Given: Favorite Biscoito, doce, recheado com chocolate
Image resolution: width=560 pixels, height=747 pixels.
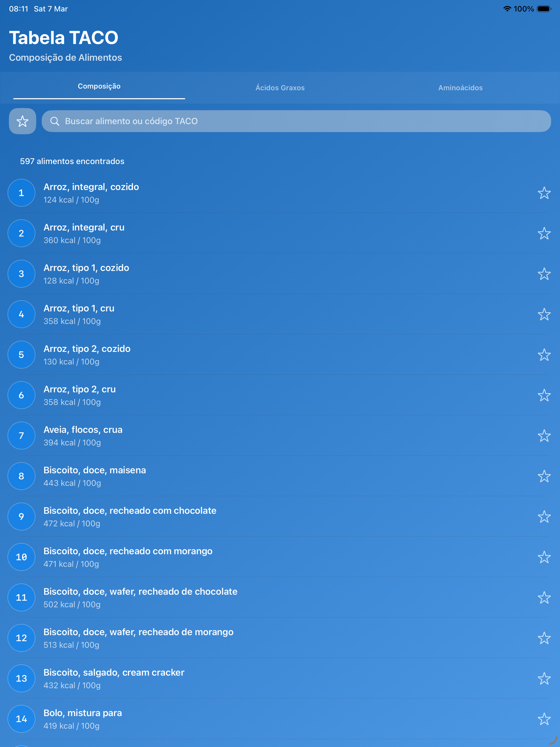Looking at the screenshot, I should click(x=544, y=517).
